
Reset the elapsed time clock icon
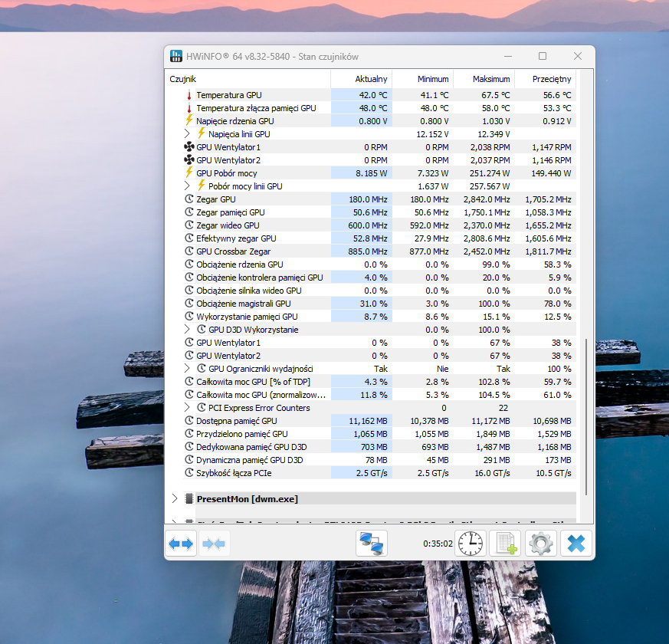pyautogui.click(x=470, y=544)
